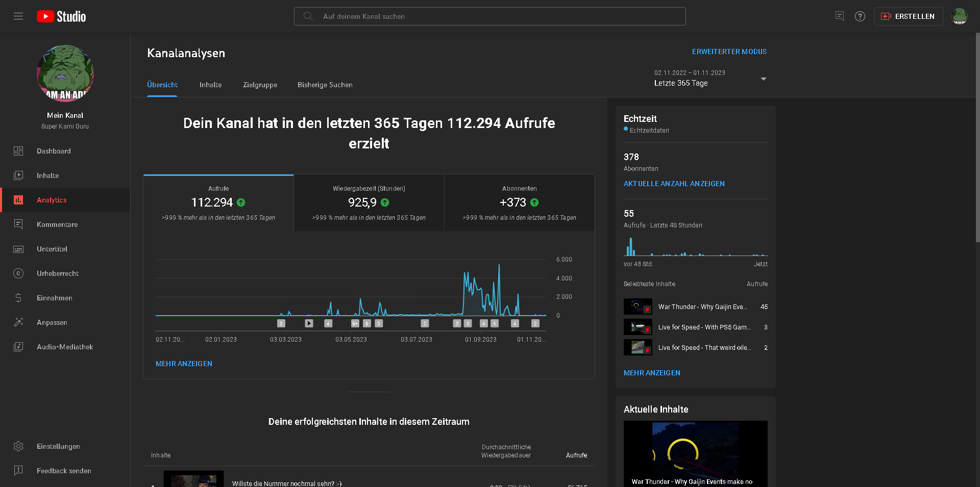The width and height of the screenshot is (980, 487).
Task: Switch to the Inhalte analytics tab
Action: point(210,85)
